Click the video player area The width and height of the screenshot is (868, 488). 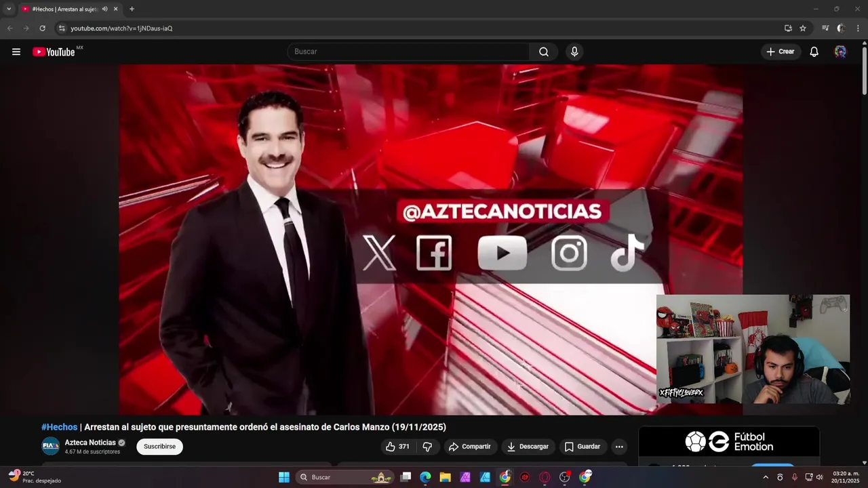pyautogui.click(x=431, y=239)
